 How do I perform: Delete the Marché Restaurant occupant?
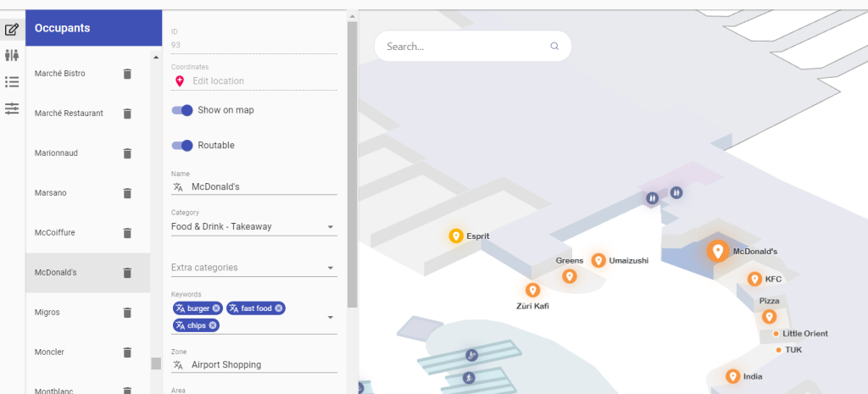coord(127,114)
